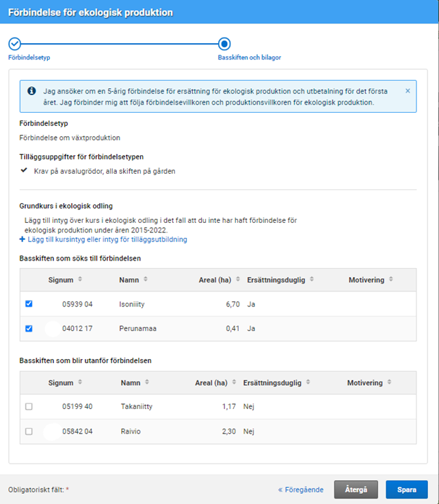Click the Perunamaa name cell
Image resolution: width=439 pixels, height=504 pixels.
coord(138,328)
